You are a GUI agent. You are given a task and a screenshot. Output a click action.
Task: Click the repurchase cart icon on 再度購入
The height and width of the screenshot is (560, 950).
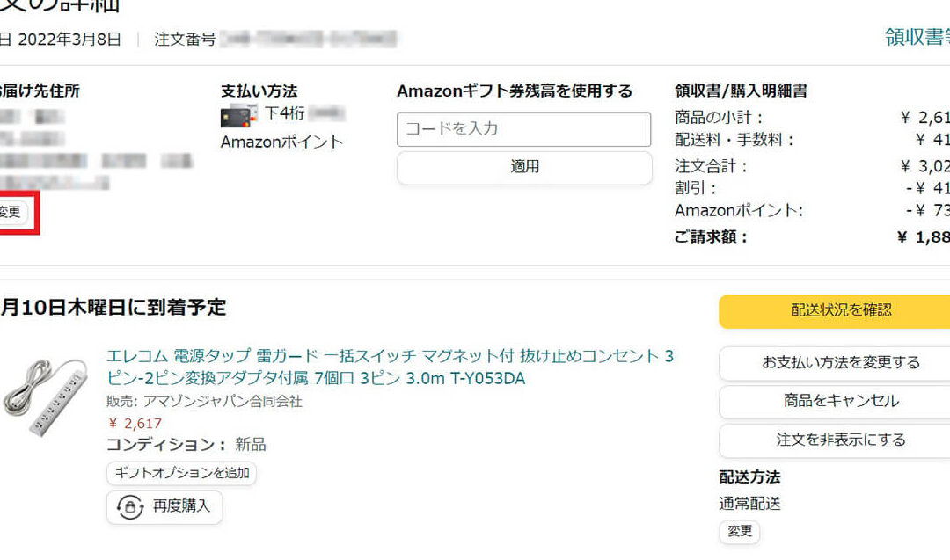point(129,506)
